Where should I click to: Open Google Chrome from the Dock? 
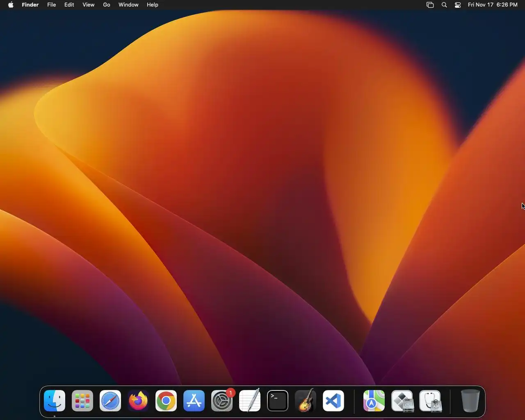pyautogui.click(x=166, y=401)
